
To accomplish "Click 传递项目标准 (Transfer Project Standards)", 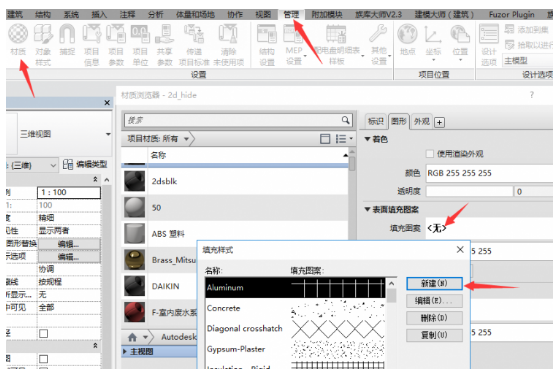I will (194, 44).
